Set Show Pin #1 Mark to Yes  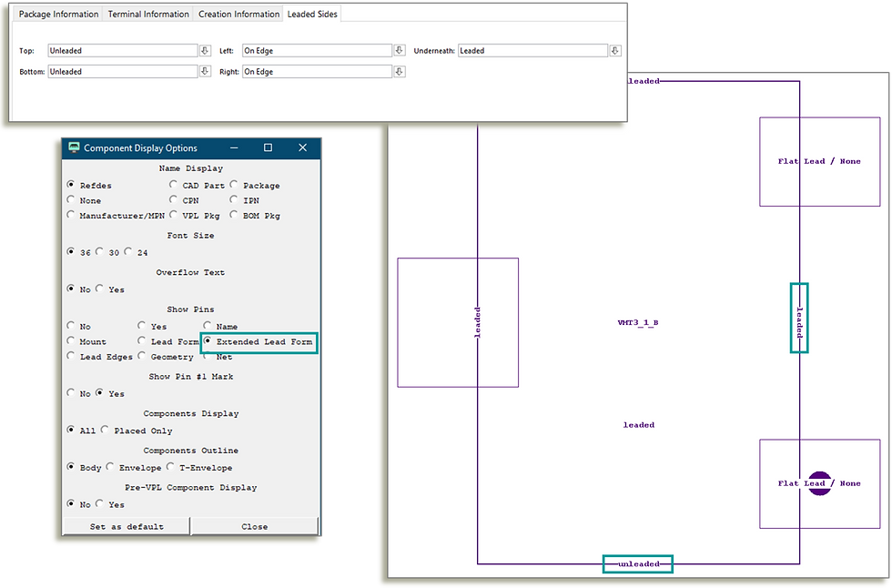pyautogui.click(x=99, y=392)
